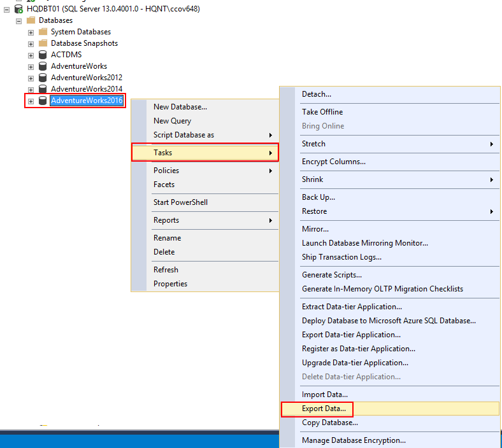Select the HQDBT01 server label

point(113,9)
